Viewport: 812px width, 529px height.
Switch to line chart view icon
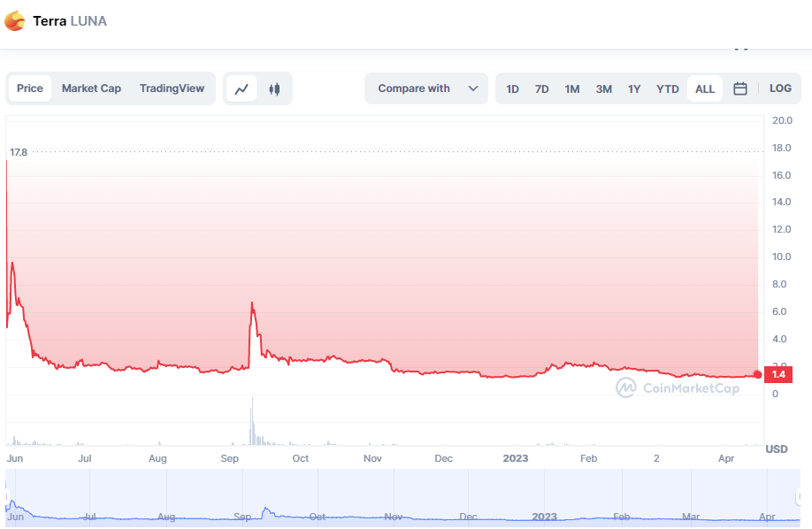click(241, 89)
